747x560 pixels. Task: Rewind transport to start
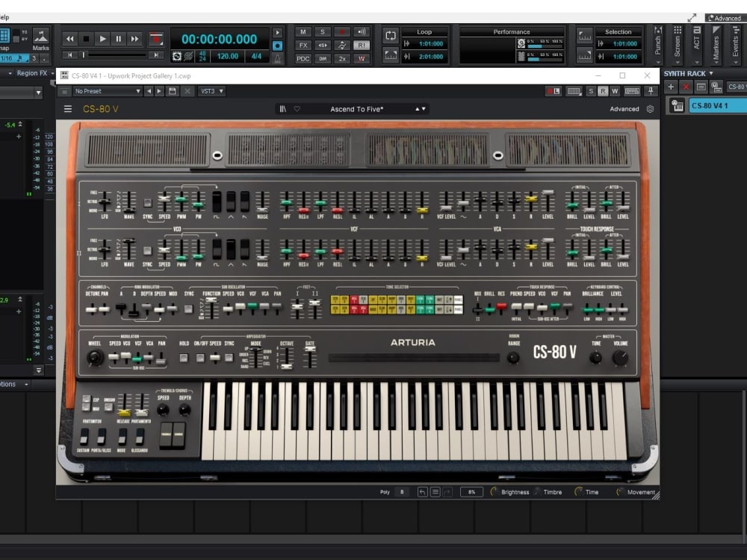[69, 39]
